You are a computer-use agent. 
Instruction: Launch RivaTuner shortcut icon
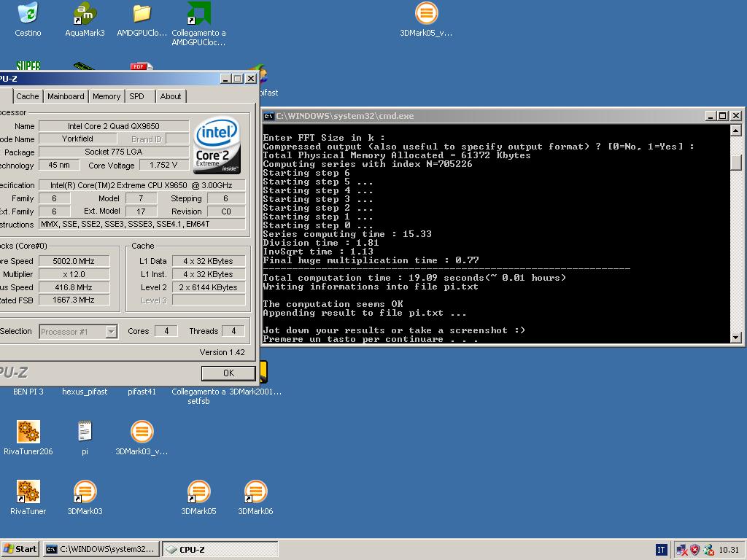(28, 491)
